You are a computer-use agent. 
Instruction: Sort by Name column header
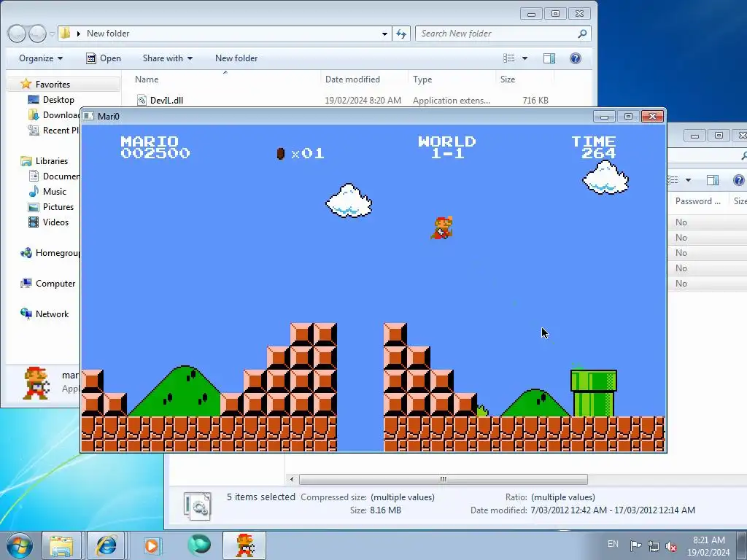pyautogui.click(x=147, y=79)
